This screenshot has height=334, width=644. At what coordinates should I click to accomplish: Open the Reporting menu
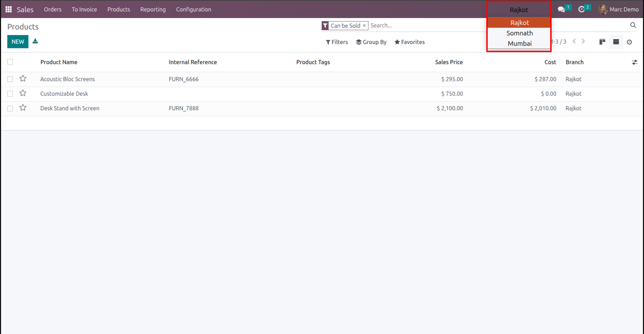(x=153, y=9)
